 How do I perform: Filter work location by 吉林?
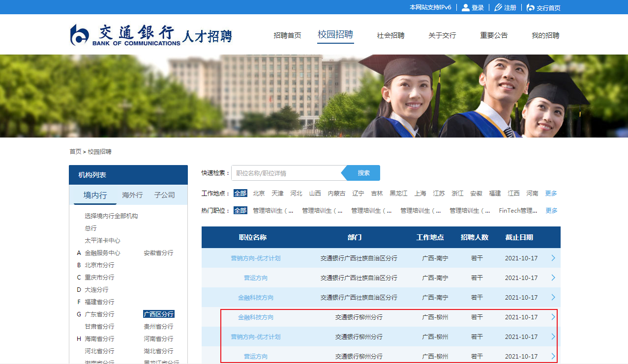(x=377, y=194)
